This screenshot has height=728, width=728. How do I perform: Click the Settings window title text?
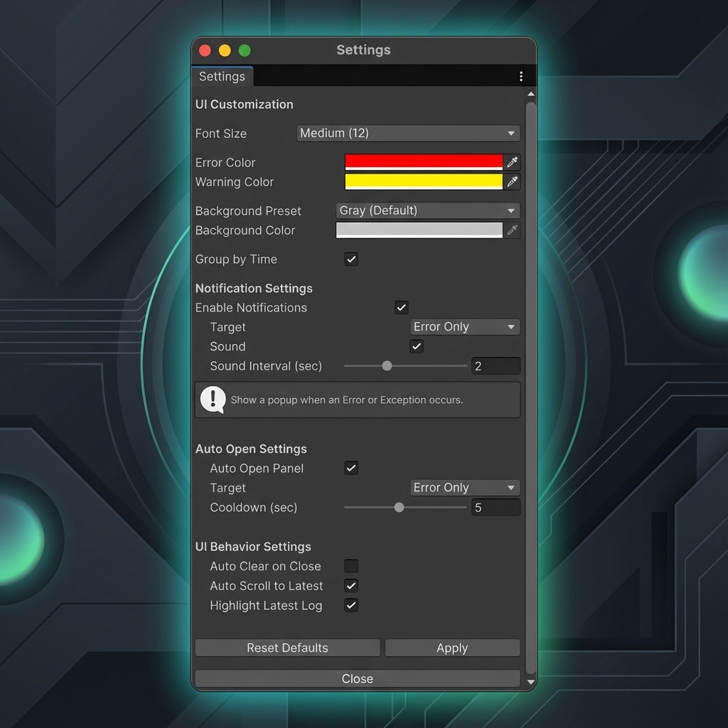(x=363, y=50)
